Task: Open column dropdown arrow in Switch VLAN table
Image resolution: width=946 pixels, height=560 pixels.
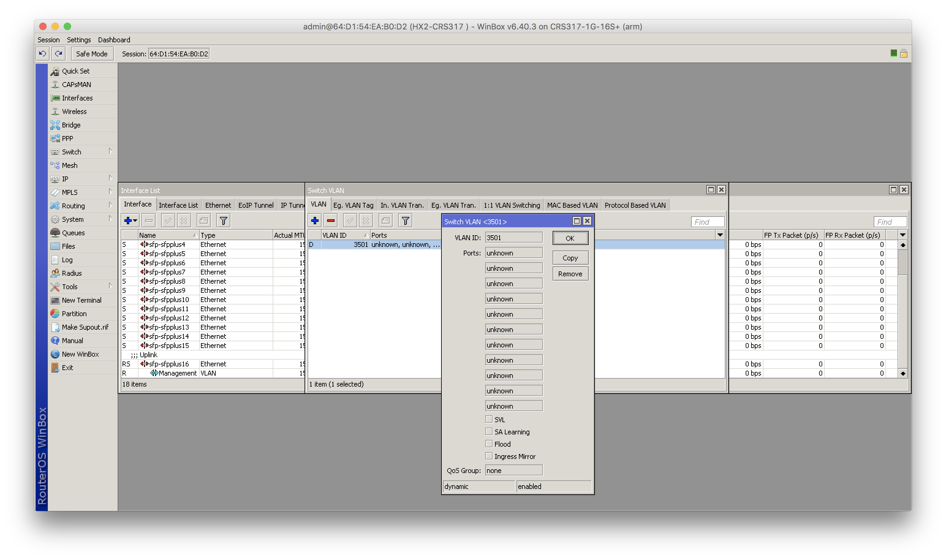Action: (720, 235)
